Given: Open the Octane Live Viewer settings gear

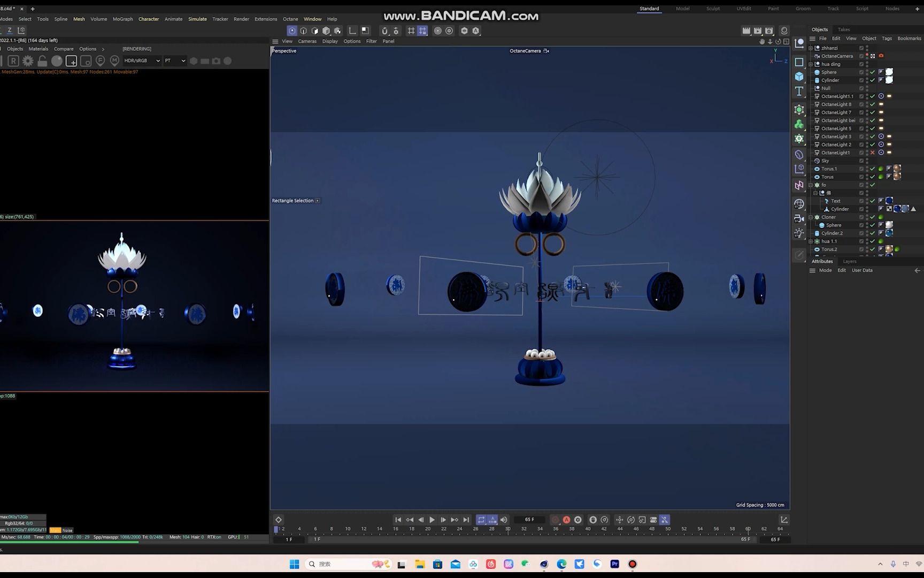Looking at the screenshot, I should coord(28,60).
